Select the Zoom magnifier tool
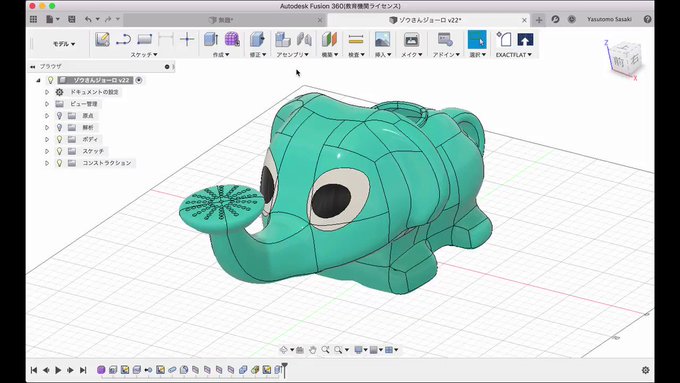 pyautogui.click(x=325, y=350)
